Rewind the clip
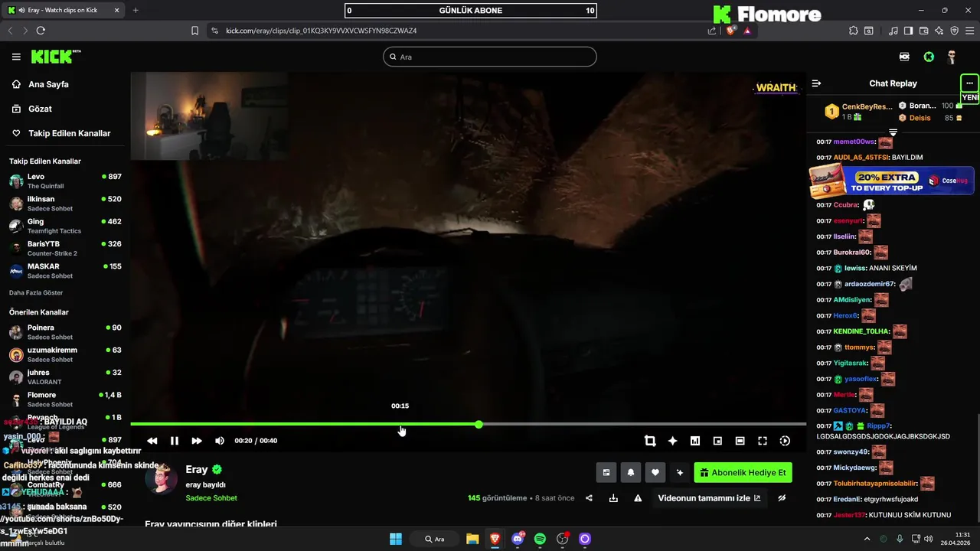 pyautogui.click(x=152, y=441)
